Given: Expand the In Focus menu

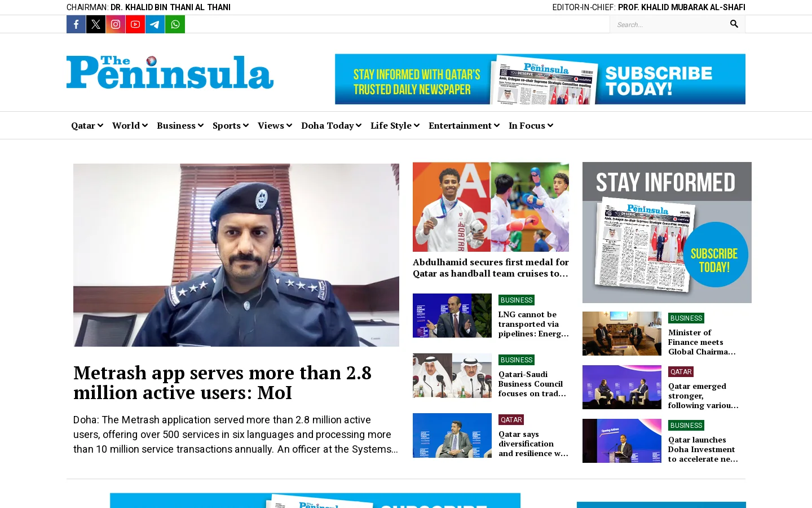Looking at the screenshot, I should click(x=531, y=125).
